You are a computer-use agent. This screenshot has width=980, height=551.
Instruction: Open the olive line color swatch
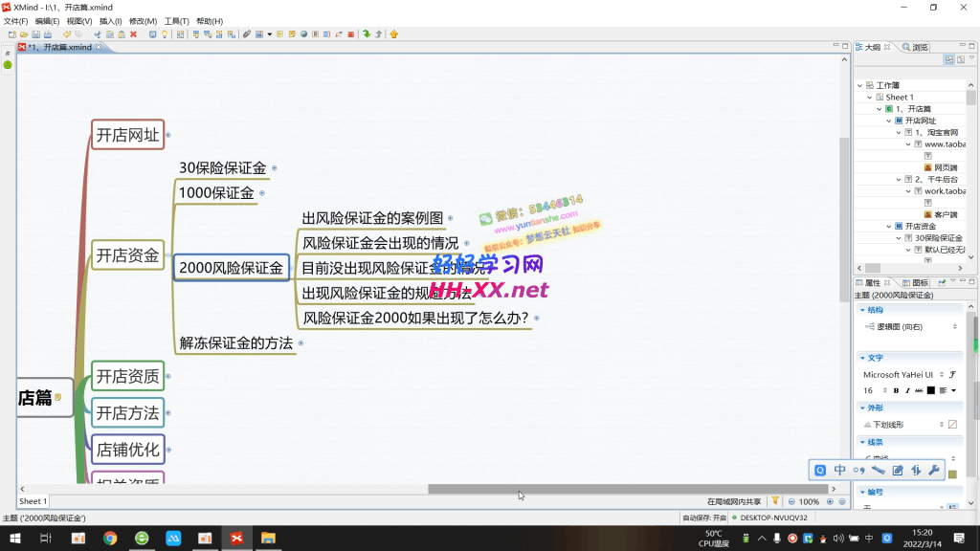tap(952, 474)
